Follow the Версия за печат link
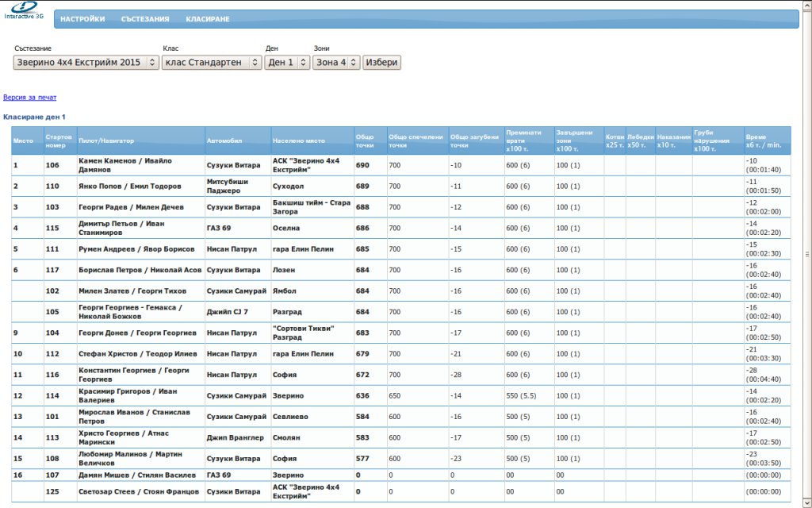 [x=29, y=98]
